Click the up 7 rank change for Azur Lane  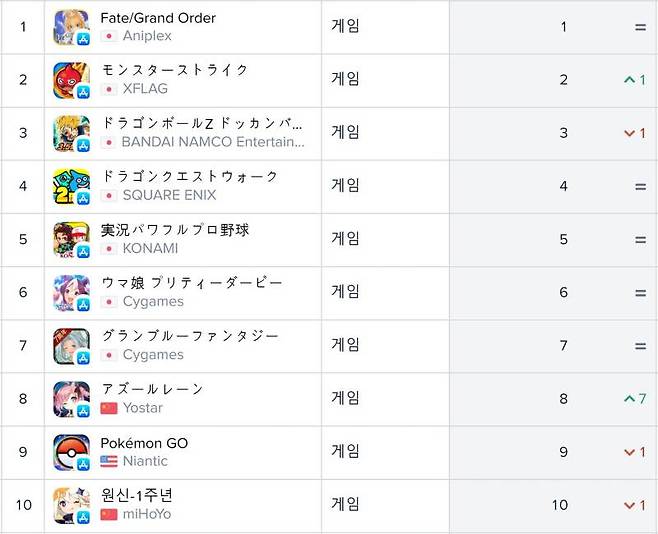point(633,399)
